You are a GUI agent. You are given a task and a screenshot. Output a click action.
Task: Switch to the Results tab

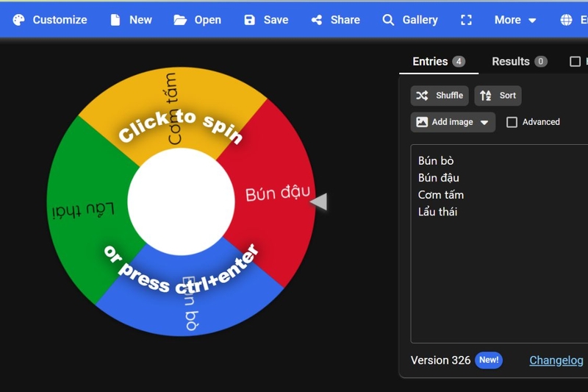pyautogui.click(x=520, y=62)
